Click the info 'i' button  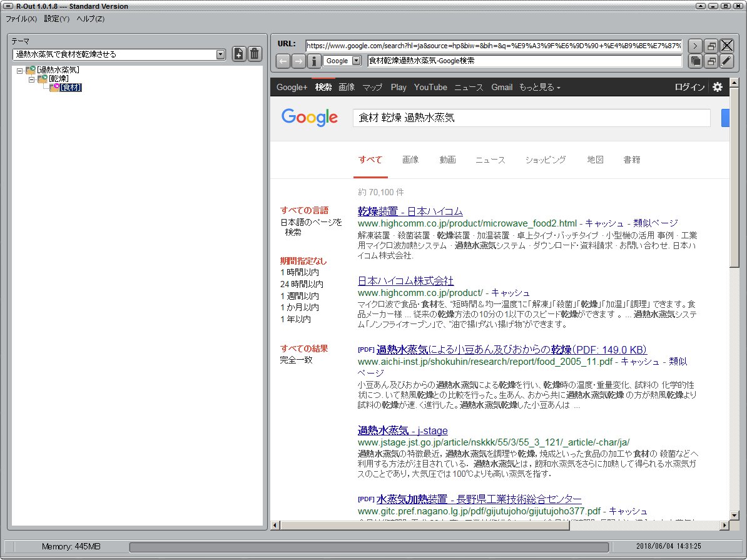click(x=313, y=61)
